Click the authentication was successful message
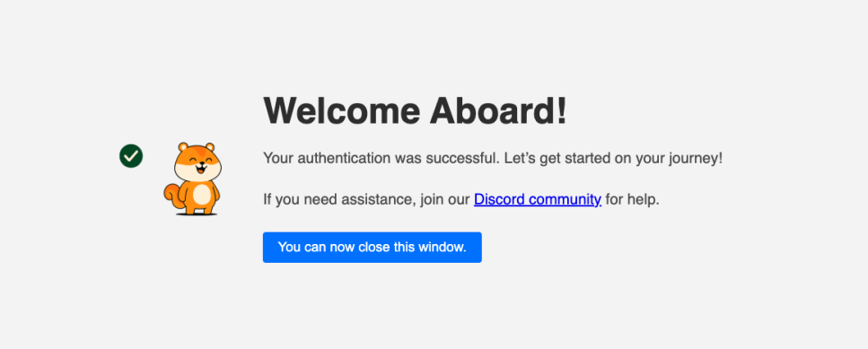 493,159
